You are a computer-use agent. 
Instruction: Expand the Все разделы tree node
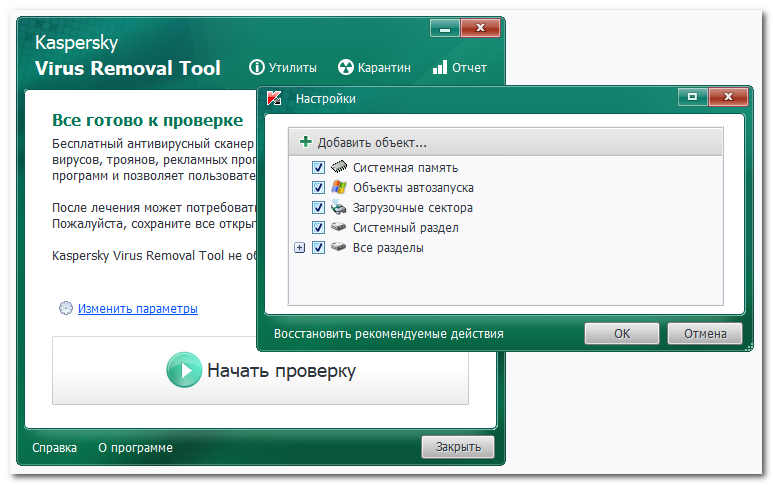(x=300, y=247)
